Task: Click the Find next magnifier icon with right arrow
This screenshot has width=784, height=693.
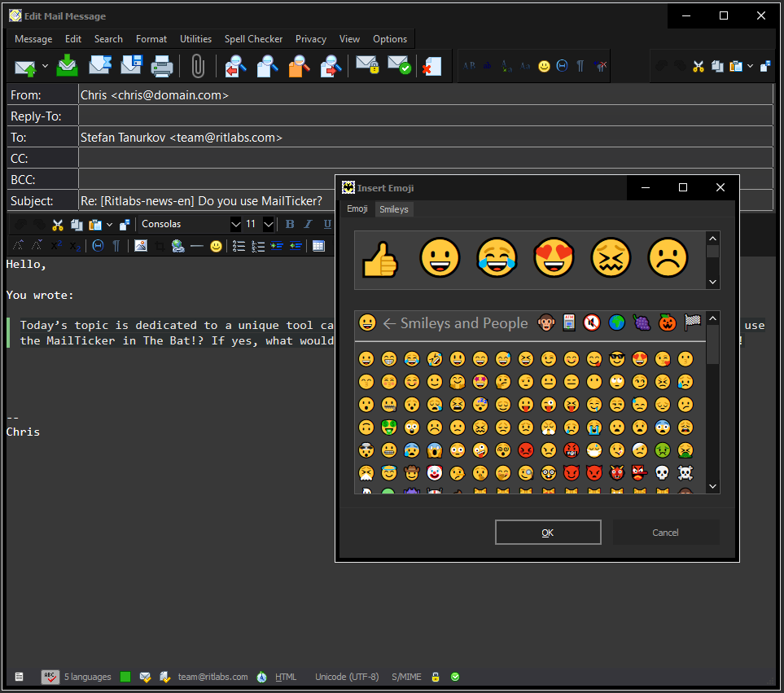Action: tap(331, 66)
